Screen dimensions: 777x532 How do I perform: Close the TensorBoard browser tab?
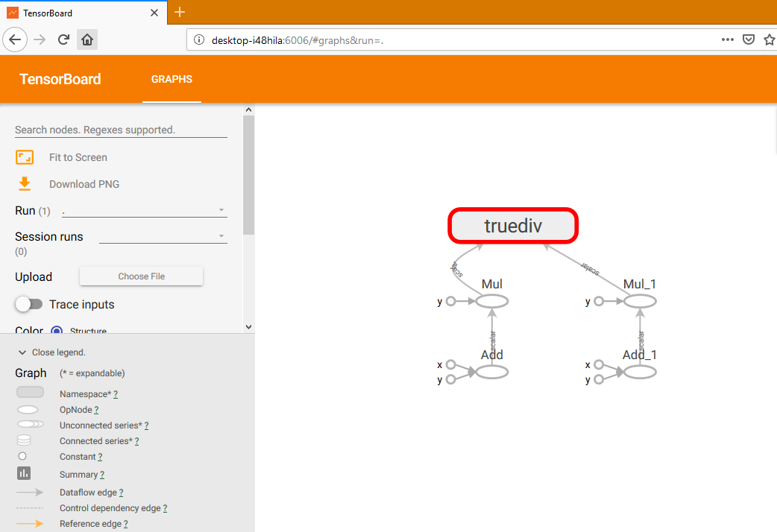tap(154, 13)
